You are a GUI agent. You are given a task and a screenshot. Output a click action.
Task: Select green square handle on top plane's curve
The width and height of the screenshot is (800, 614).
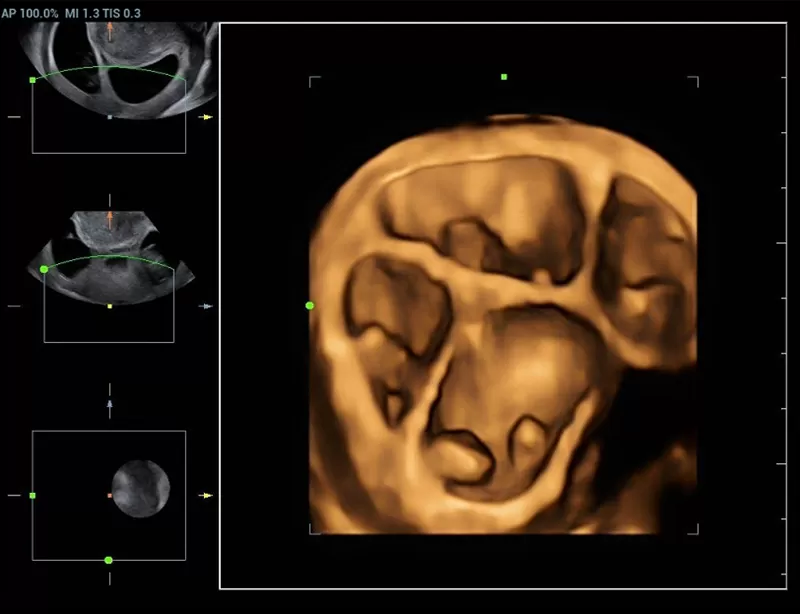(x=33, y=79)
